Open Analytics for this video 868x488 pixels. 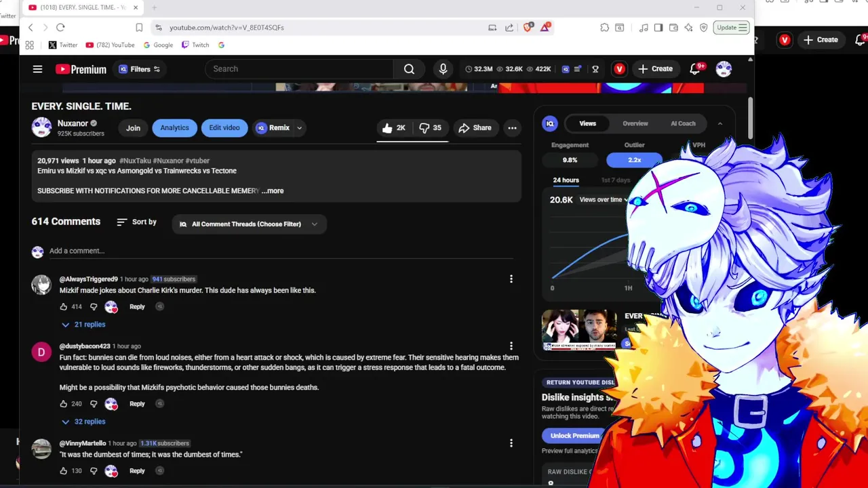coord(174,127)
